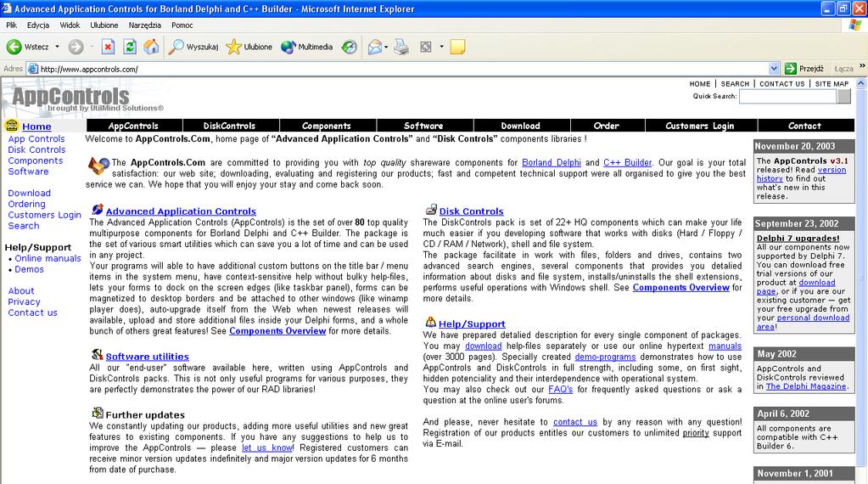Select the Customers Login navigation tab

(x=700, y=126)
